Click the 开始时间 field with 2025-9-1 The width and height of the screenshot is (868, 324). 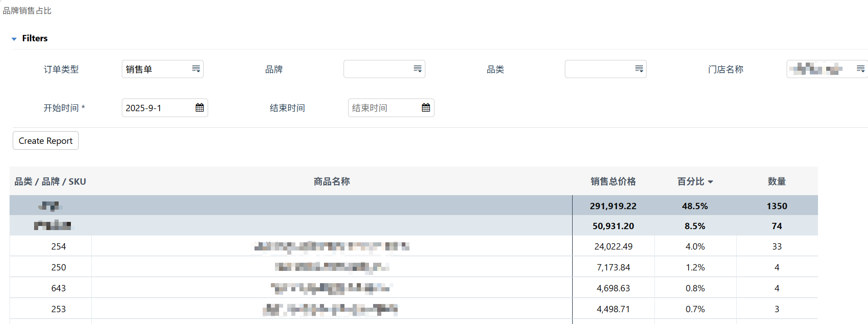click(165, 108)
